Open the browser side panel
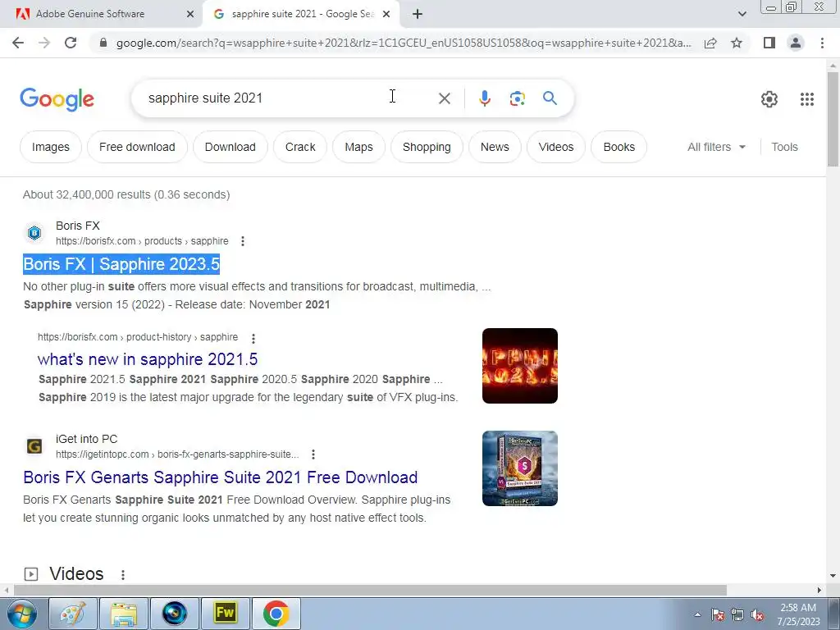The height and width of the screenshot is (630, 840). click(769, 43)
